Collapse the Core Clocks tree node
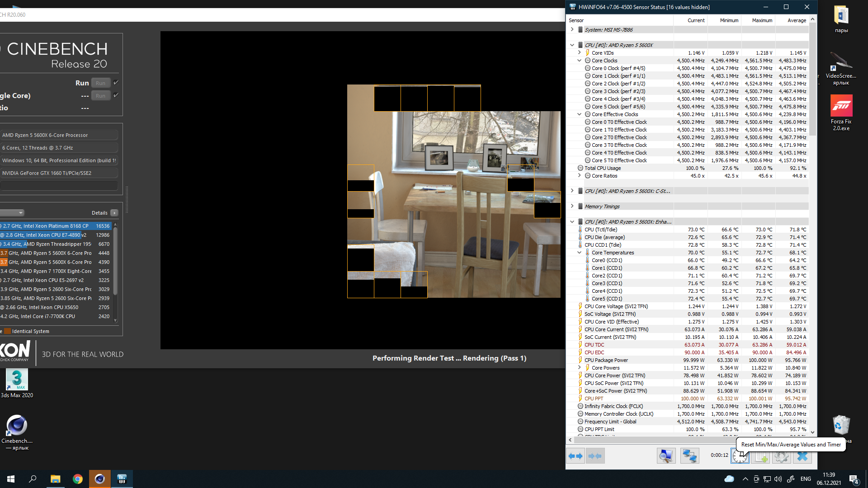Screen dimensions: 868x488 [x=579, y=61]
